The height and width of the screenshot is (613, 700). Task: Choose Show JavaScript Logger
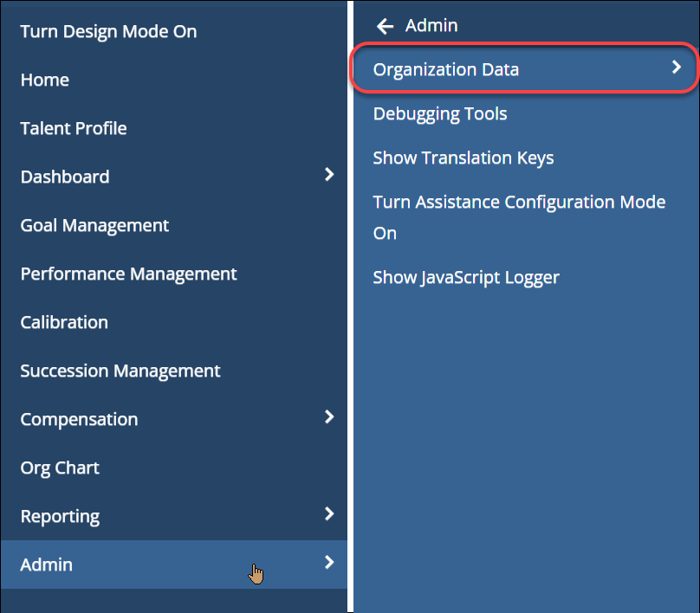click(x=466, y=278)
